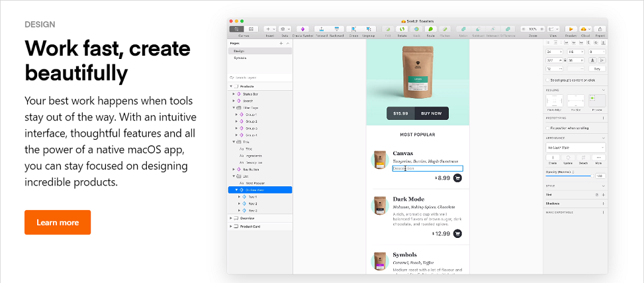Click the Scale tool icon
This screenshot has height=283, width=644.
tap(430, 29)
